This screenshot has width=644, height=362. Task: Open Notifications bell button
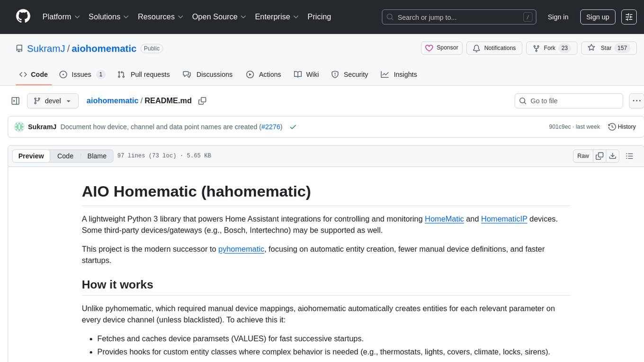pos(494,48)
